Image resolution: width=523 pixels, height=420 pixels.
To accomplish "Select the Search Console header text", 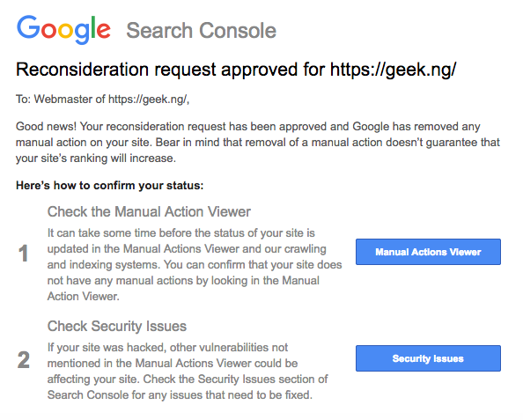I will click(x=201, y=31).
